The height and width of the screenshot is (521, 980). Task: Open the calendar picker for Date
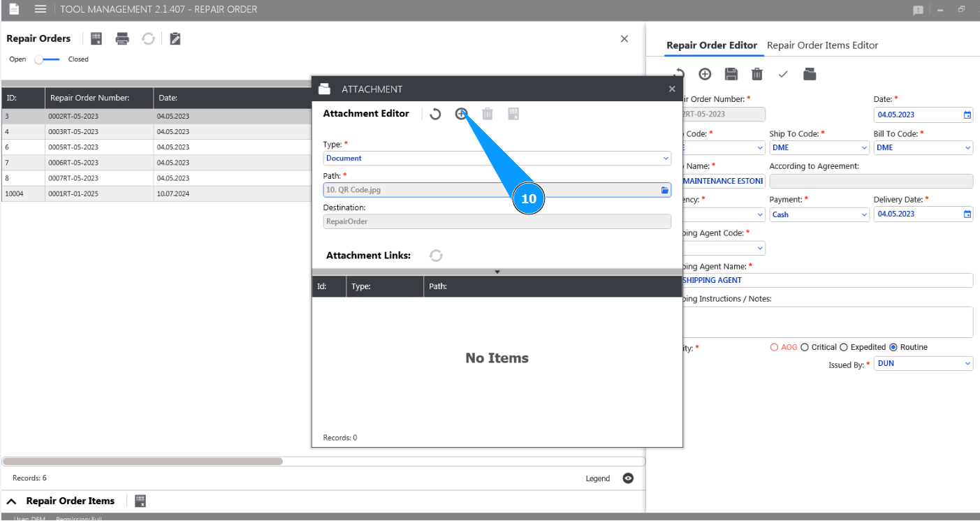967,115
